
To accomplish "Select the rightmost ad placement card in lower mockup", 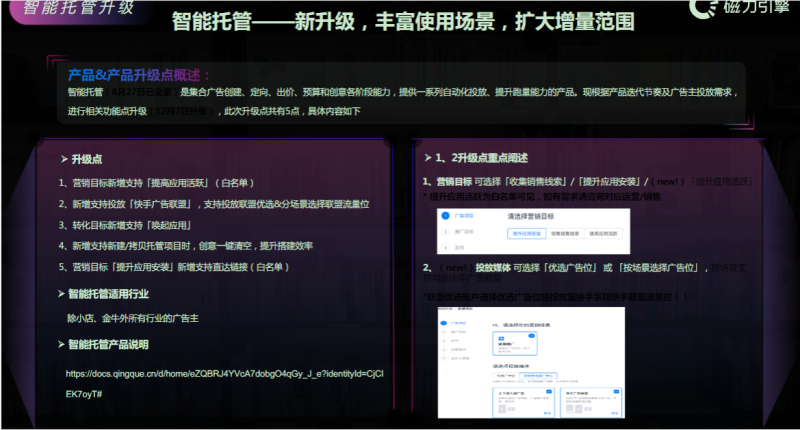I will coord(591,402).
